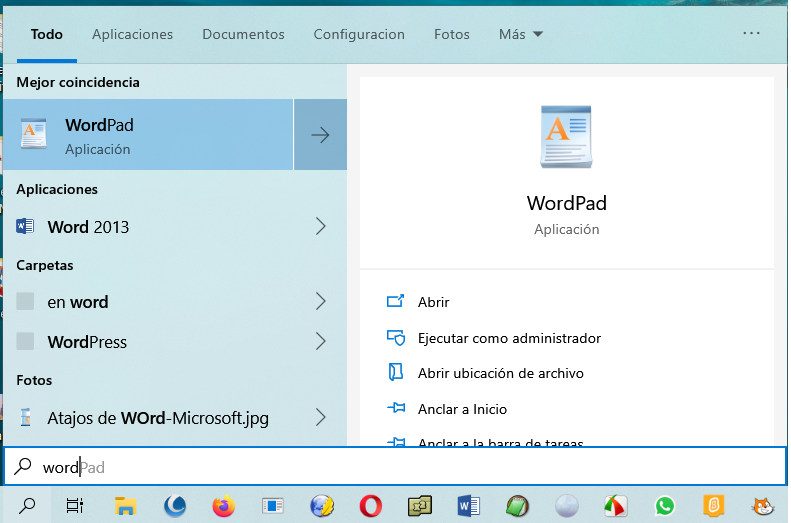Image resolution: width=791 pixels, height=523 pixels.
Task: Open WhatsApp from the taskbar
Action: click(x=664, y=506)
